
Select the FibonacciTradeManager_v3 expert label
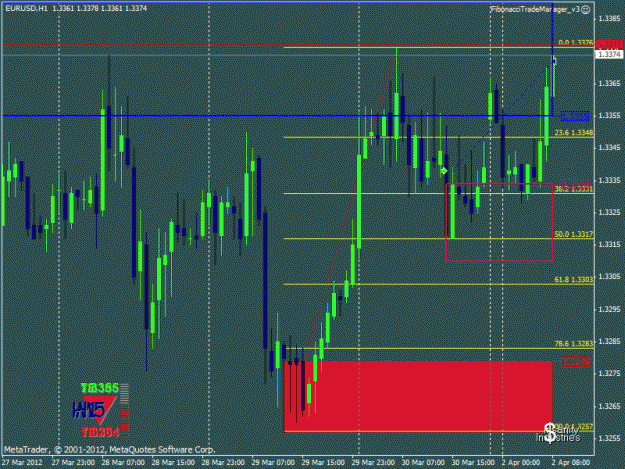tap(535, 9)
